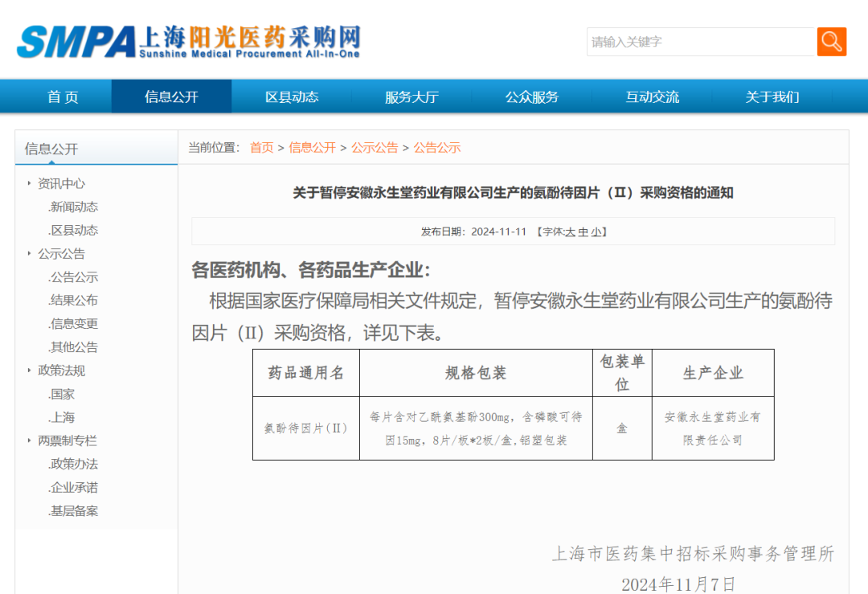Click the notice title about 氨酚待因片
The width and height of the screenshot is (868, 594).
[513, 193]
